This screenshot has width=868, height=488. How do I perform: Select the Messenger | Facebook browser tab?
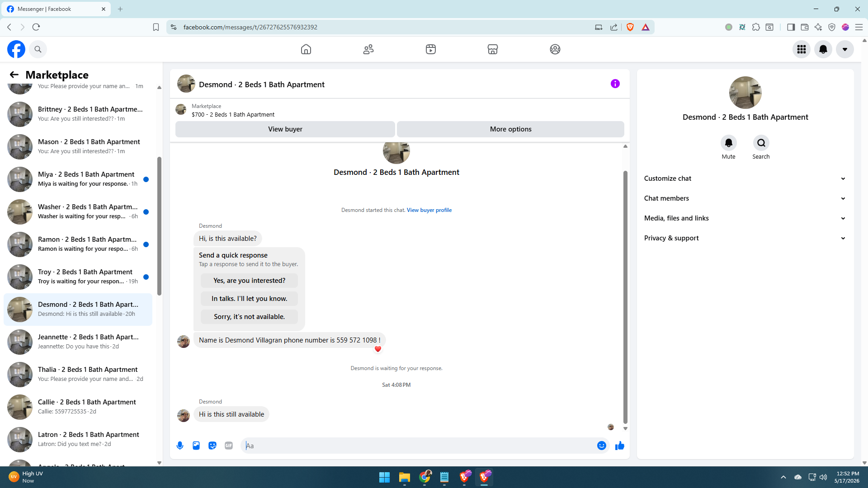click(x=56, y=9)
